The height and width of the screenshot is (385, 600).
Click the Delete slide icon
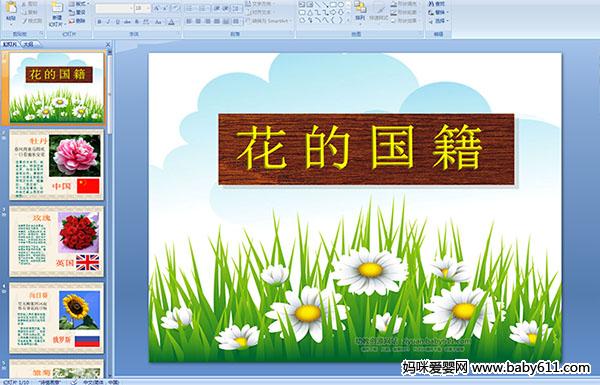click(71, 21)
